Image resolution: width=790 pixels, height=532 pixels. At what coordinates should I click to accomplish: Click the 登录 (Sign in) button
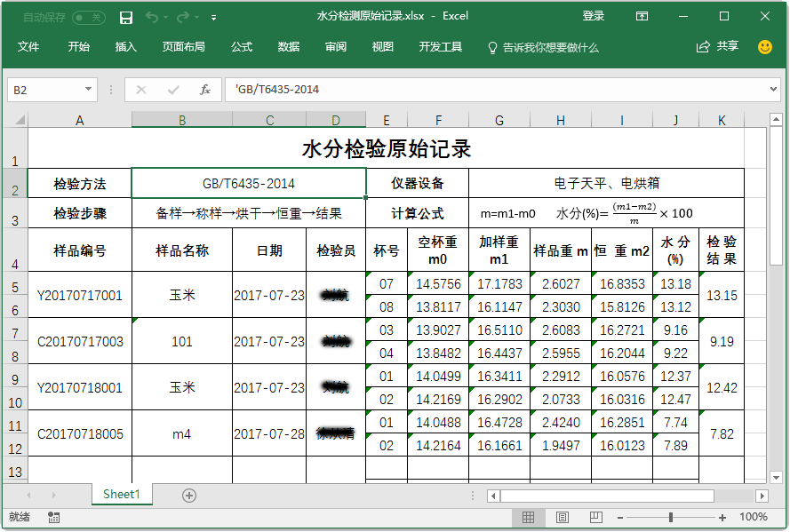[593, 16]
